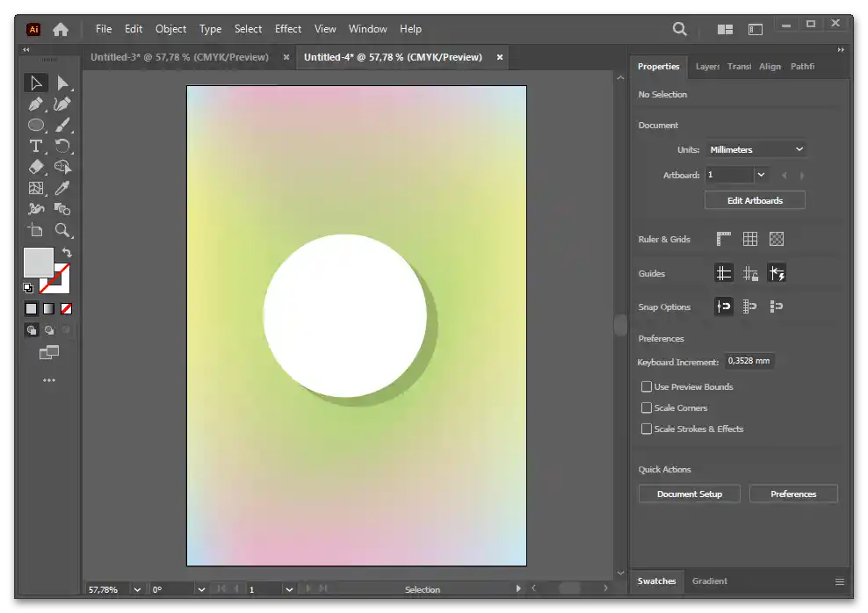Select the Pen tool
This screenshot has width=868, height=613.
pyautogui.click(x=36, y=105)
